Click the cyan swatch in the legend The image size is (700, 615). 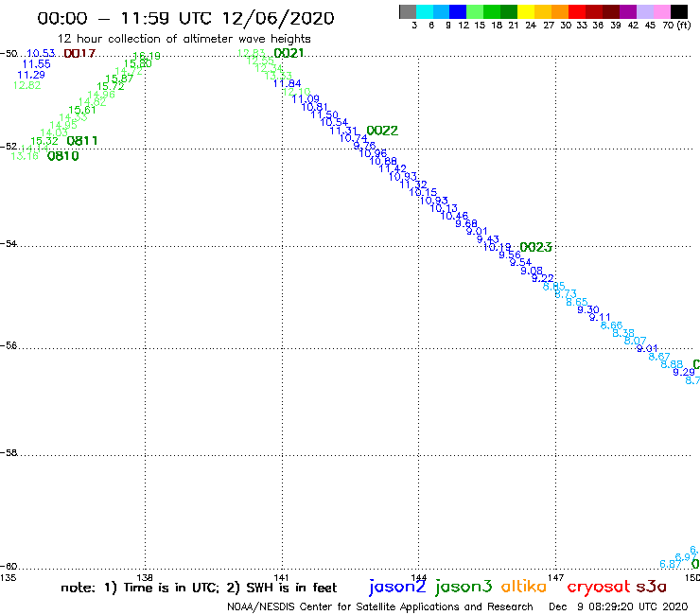click(x=425, y=11)
